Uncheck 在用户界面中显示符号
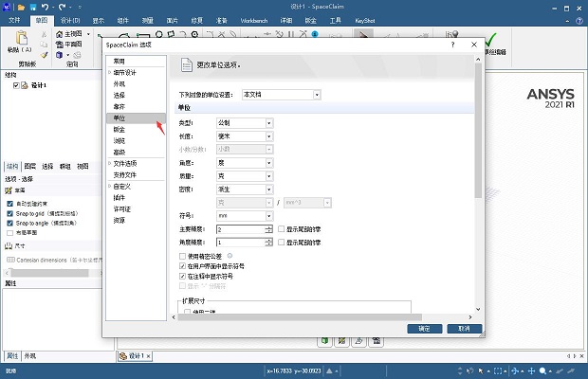This screenshot has height=379, width=588. pyautogui.click(x=182, y=266)
